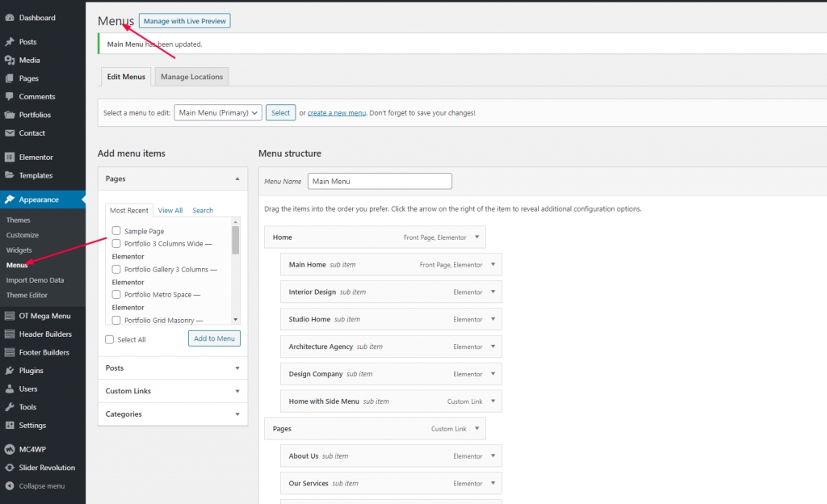Click the Header Builders icon
Screen dimensions: 827x504
tap(10, 334)
